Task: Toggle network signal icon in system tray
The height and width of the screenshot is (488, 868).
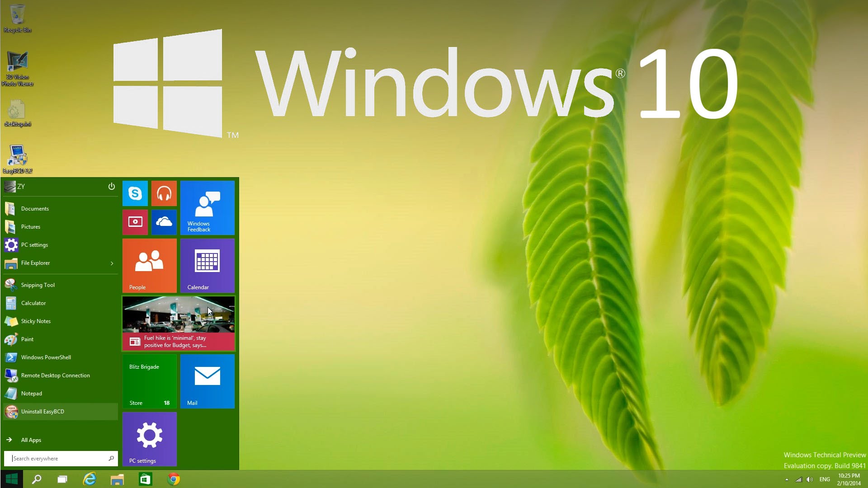Action: [798, 479]
